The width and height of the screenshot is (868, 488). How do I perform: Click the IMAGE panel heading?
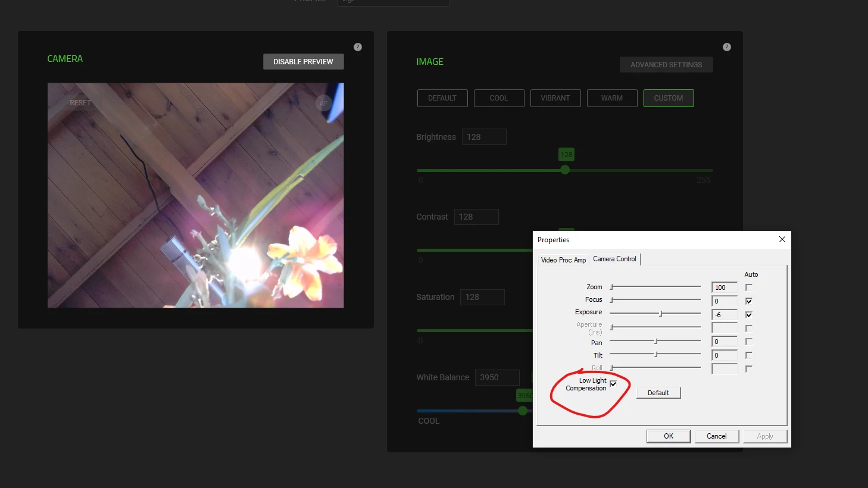click(430, 62)
